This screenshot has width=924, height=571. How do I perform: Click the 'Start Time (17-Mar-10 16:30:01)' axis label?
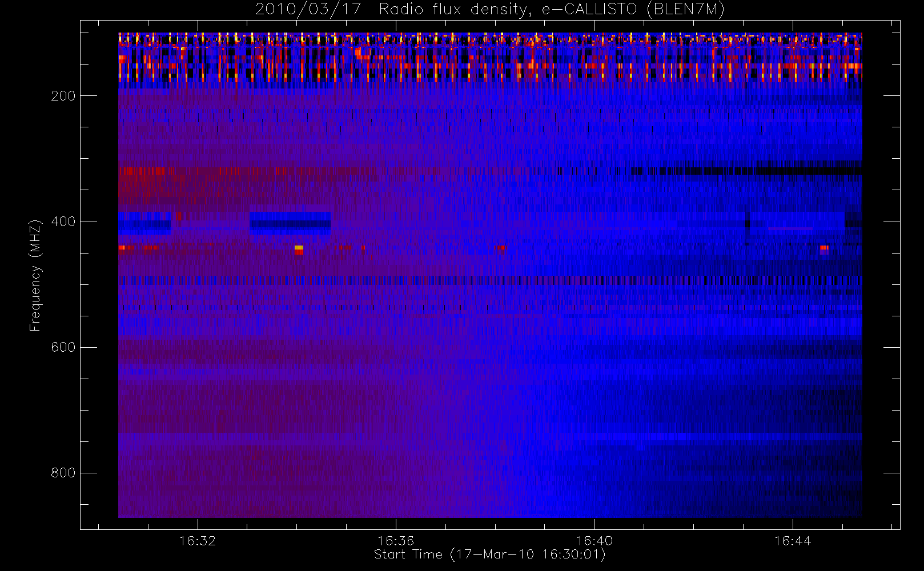489,554
